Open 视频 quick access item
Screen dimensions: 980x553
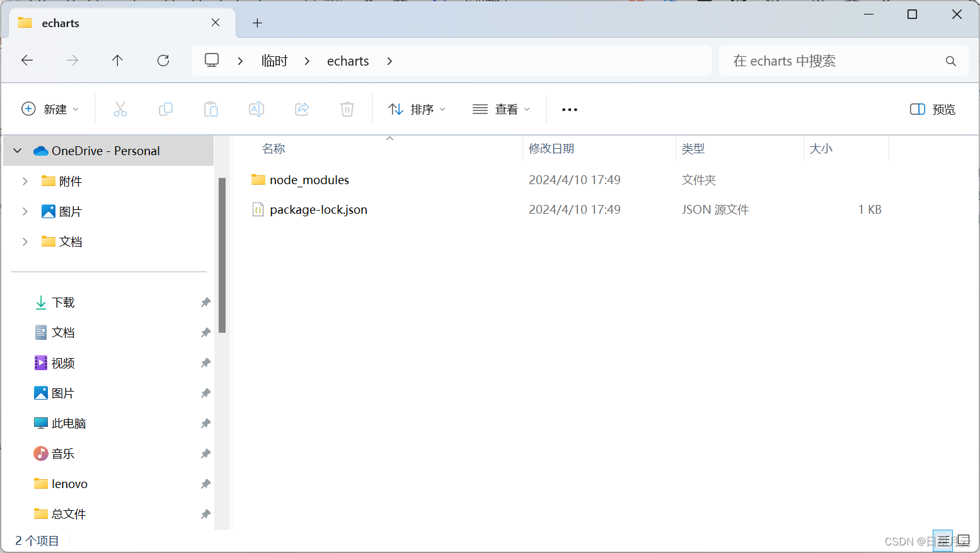63,363
